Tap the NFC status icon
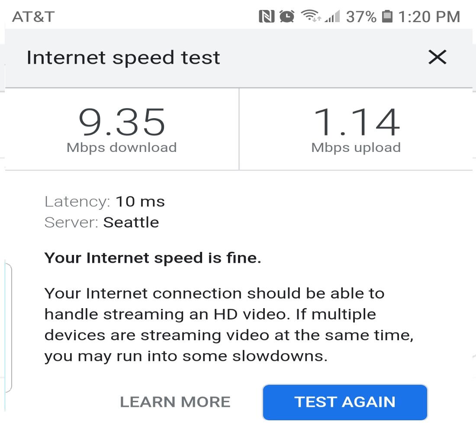 [x=267, y=16]
